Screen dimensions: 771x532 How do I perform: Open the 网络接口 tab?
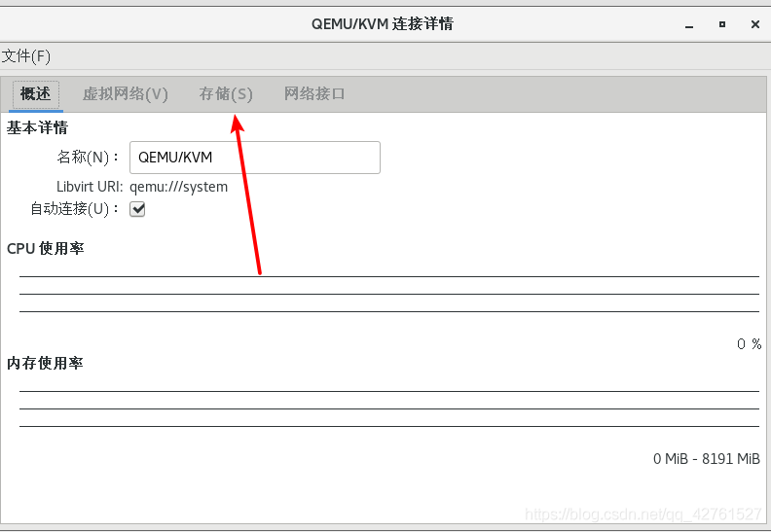click(314, 93)
